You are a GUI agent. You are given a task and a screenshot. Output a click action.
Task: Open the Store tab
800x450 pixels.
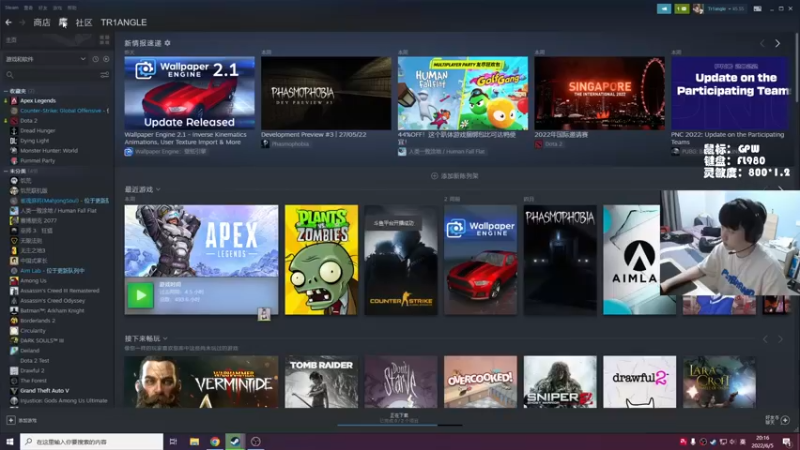pos(42,22)
